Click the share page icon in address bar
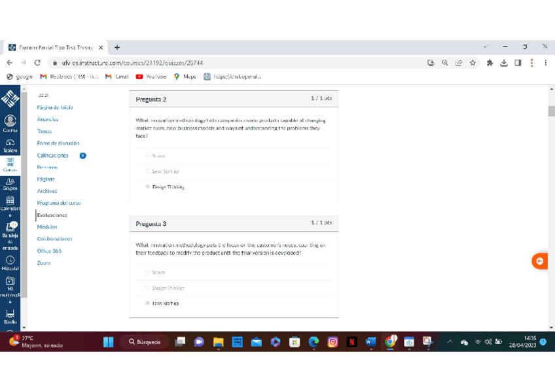 tap(459, 63)
